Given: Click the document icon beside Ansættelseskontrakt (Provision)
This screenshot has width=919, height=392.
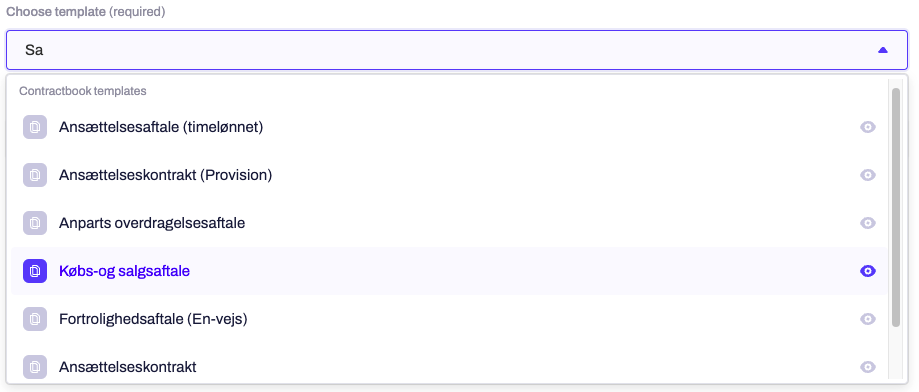Looking at the screenshot, I should 35,175.
